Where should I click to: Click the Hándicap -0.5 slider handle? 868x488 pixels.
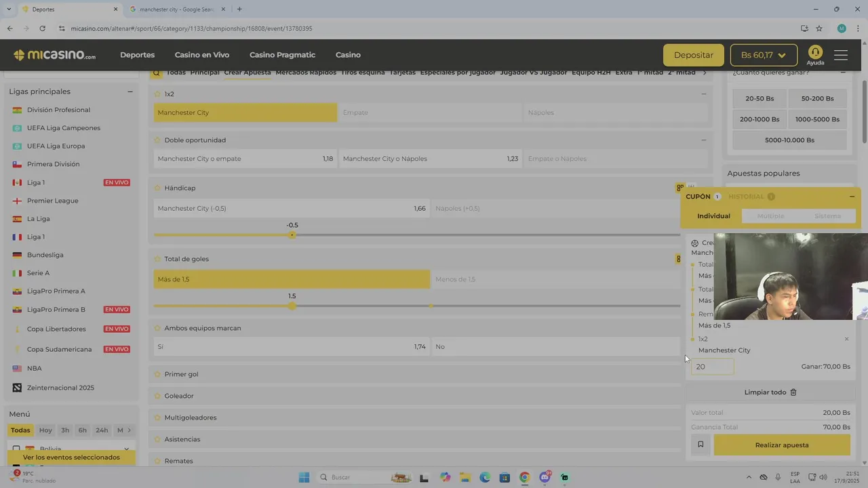(x=292, y=235)
